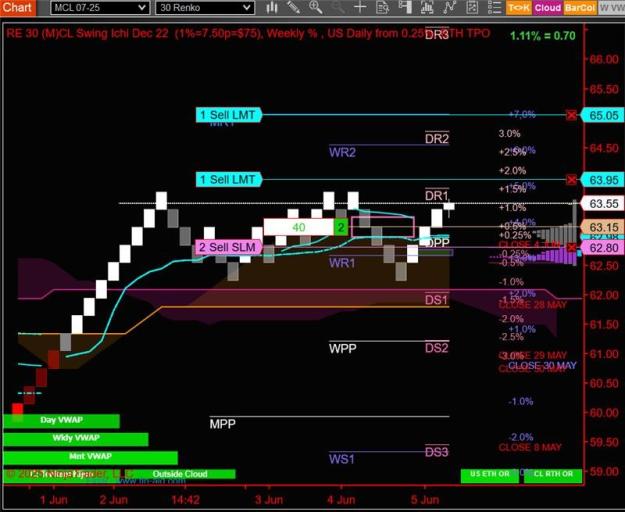
Task: Click the green position quantity 2 box
Action: point(341,227)
